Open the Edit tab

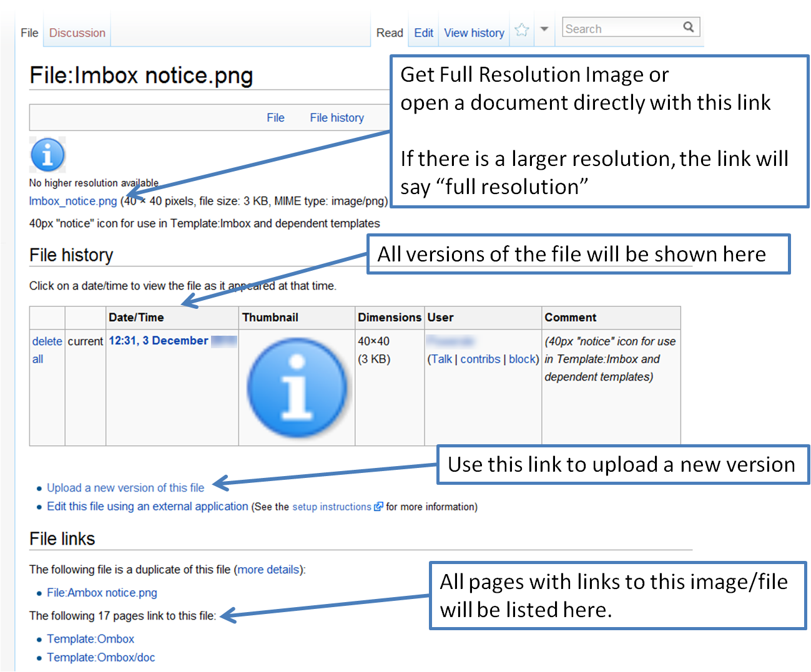tap(423, 33)
